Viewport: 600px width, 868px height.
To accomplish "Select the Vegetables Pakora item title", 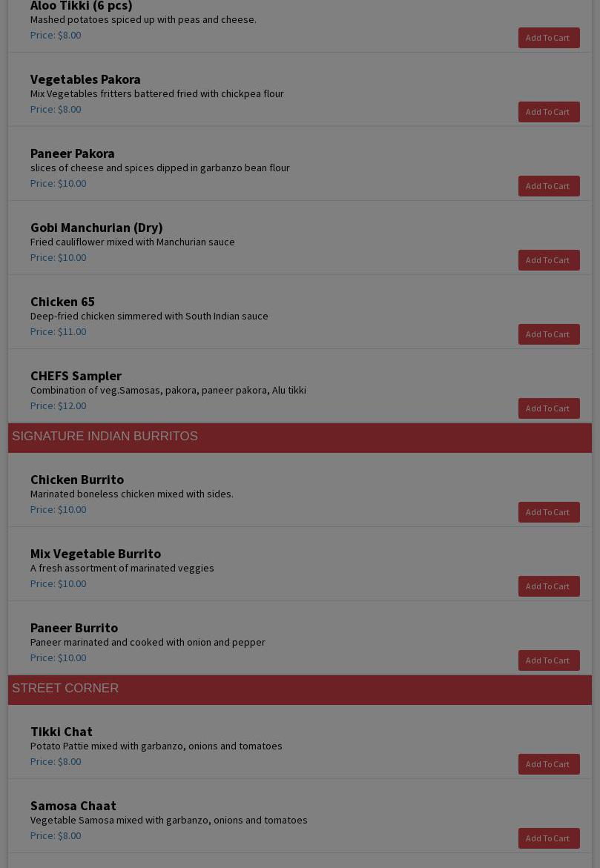I will [85, 79].
